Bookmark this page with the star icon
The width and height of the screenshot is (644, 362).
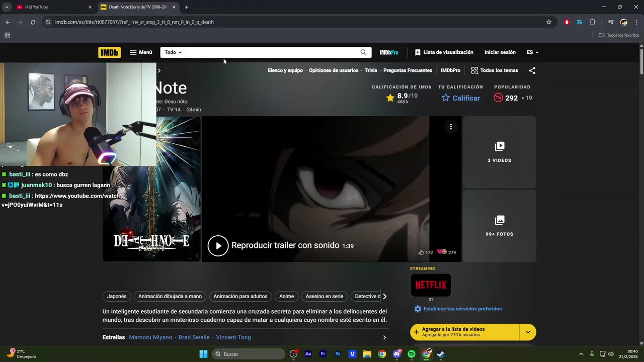click(549, 22)
